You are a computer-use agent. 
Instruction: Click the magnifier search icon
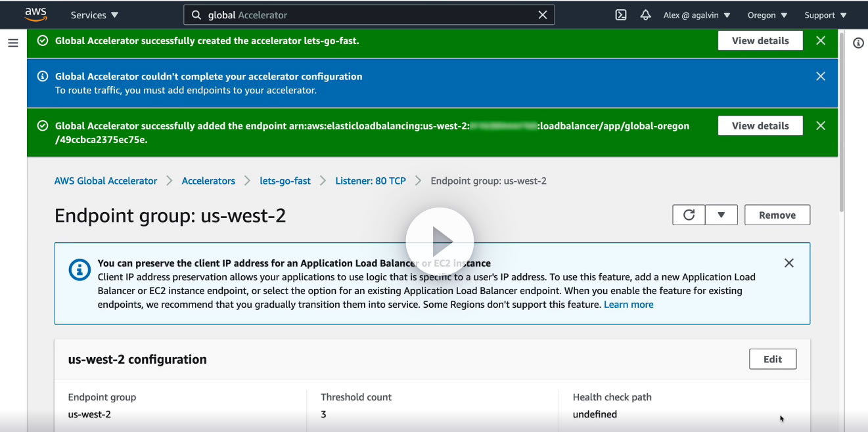[196, 15]
